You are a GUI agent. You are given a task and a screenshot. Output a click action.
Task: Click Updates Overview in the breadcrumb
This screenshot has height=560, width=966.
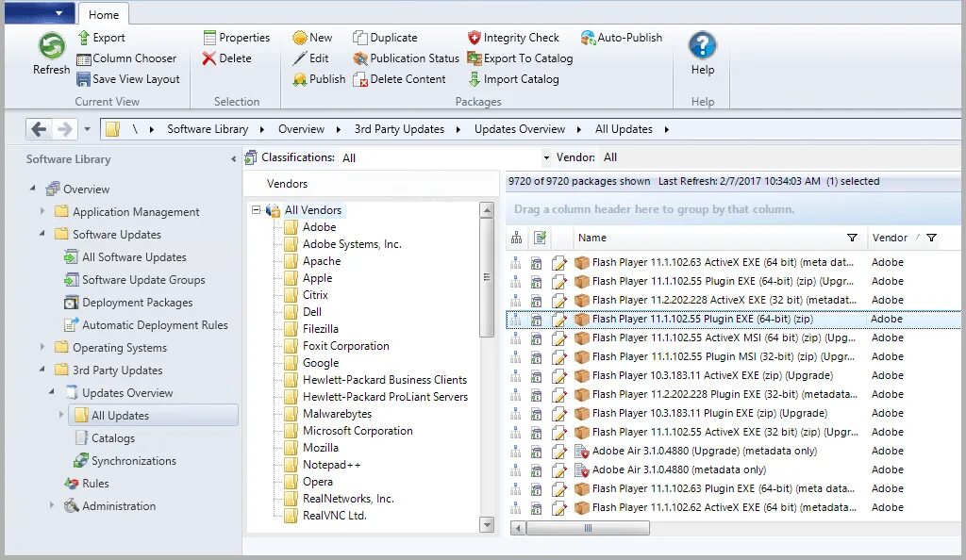point(520,129)
